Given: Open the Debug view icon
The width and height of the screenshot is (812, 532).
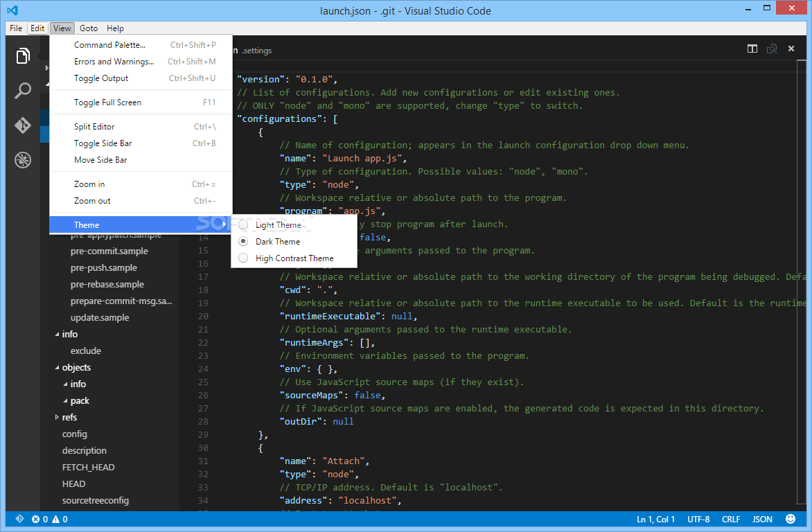Looking at the screenshot, I should (x=23, y=160).
